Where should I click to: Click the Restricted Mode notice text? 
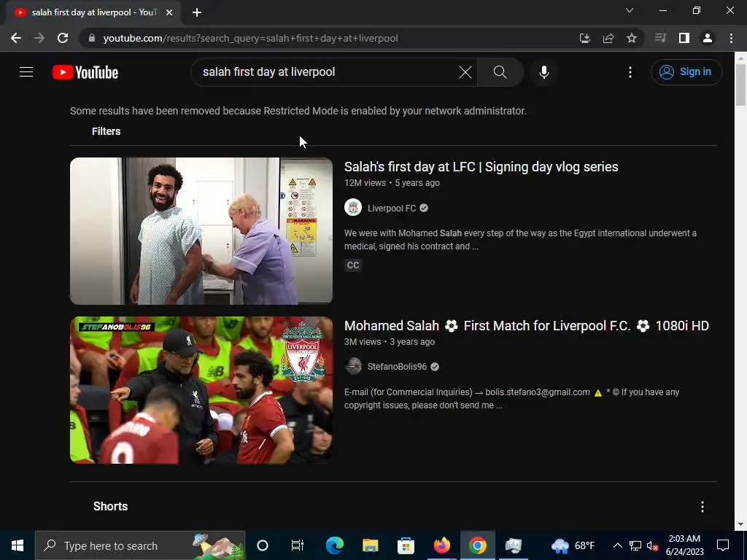[x=298, y=111]
